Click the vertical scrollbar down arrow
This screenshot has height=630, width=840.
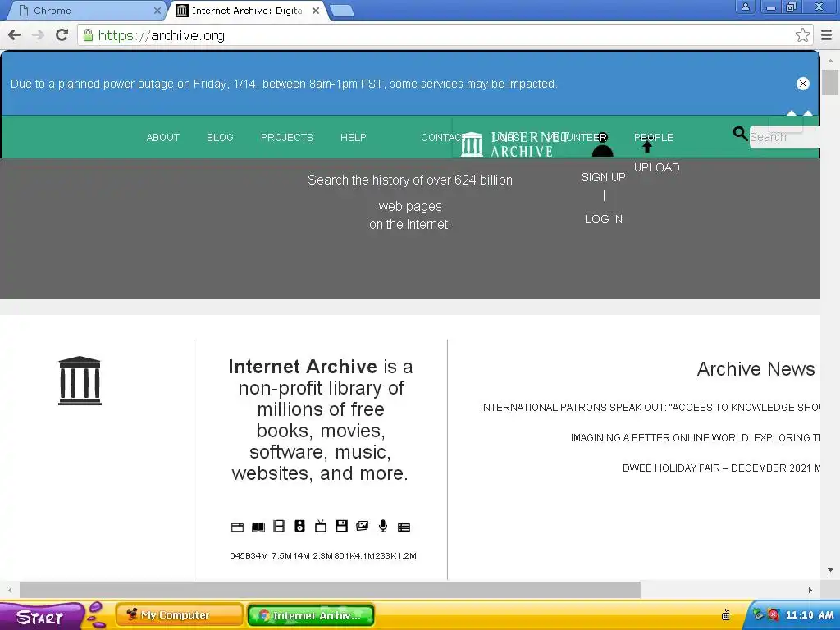830,570
